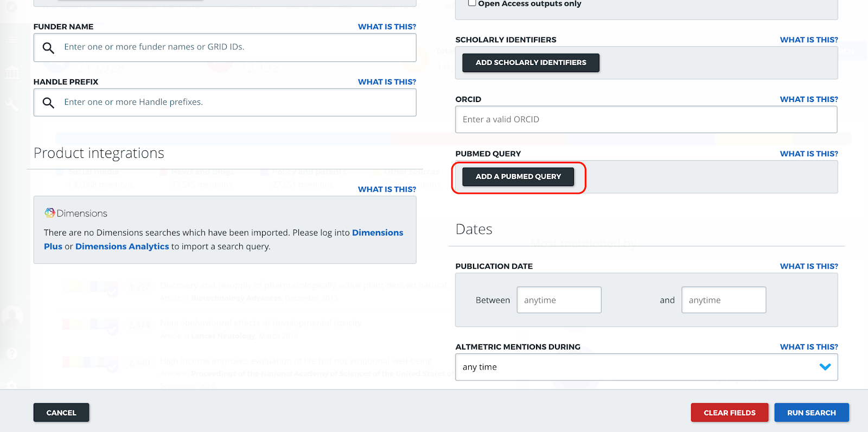The width and height of the screenshot is (868, 432).
Task: Click the Handle Prefix magnifier icon
Action: 48,103
